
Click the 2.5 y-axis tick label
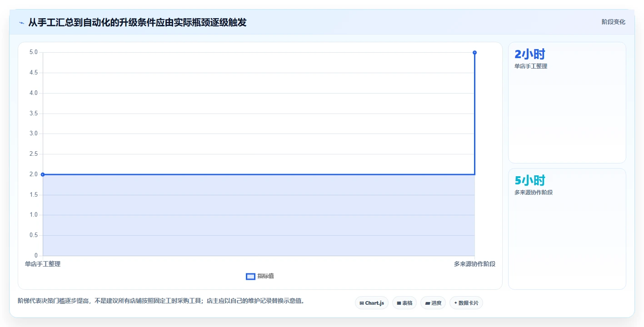(x=34, y=154)
